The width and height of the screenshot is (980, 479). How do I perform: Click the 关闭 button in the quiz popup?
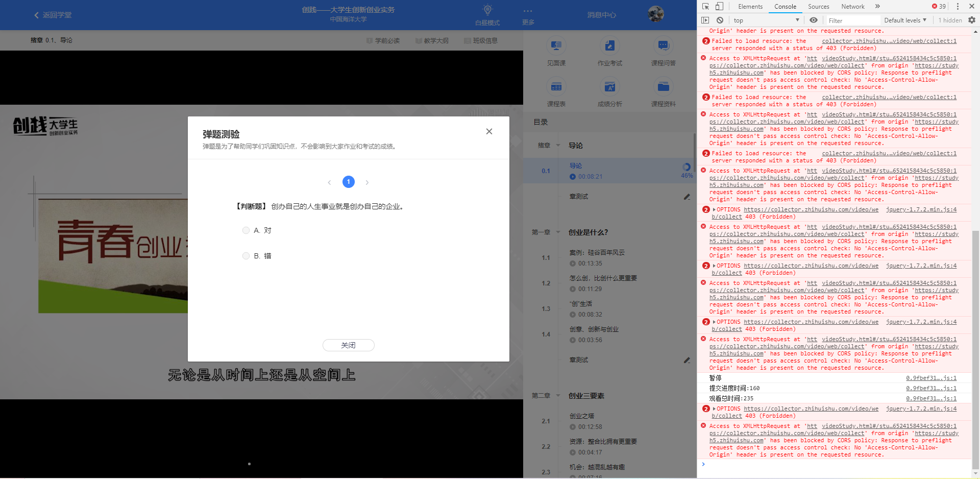coord(349,345)
